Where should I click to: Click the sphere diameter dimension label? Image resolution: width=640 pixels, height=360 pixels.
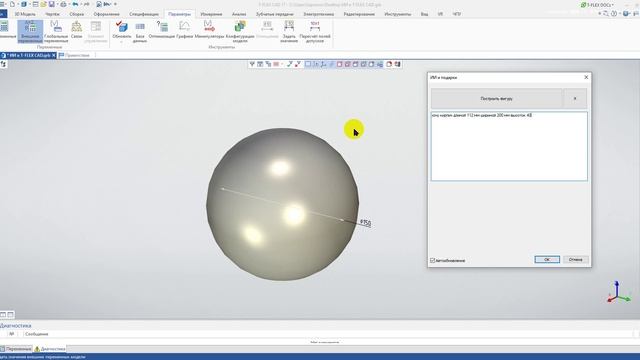(365, 222)
